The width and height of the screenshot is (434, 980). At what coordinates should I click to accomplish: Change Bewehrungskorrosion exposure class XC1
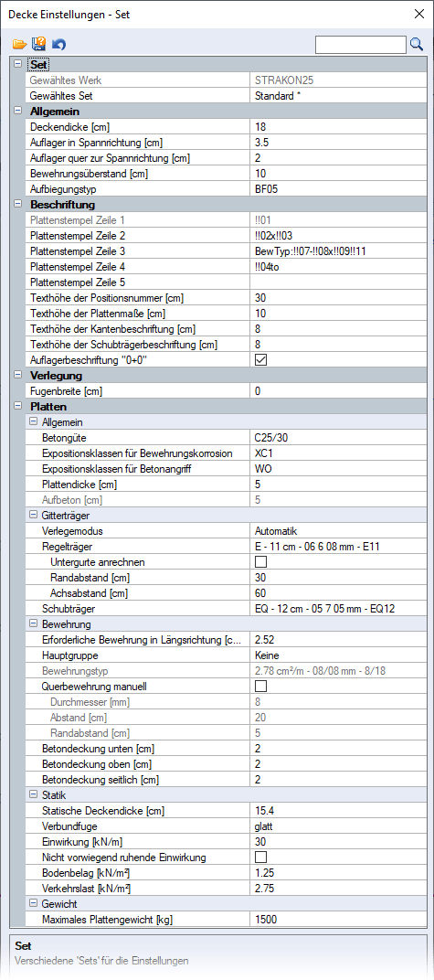pyautogui.click(x=336, y=453)
